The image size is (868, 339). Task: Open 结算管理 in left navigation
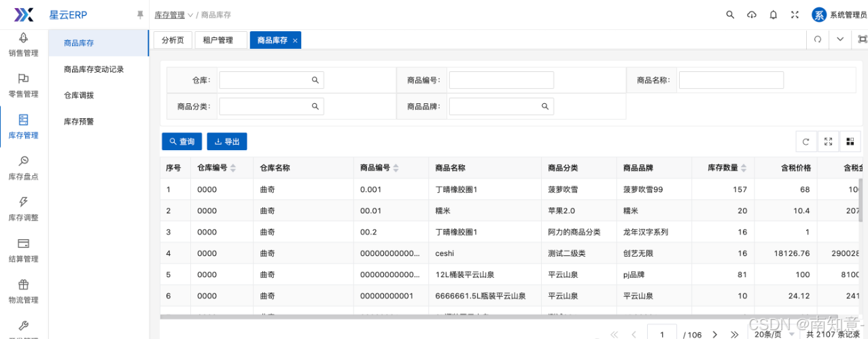(x=24, y=250)
